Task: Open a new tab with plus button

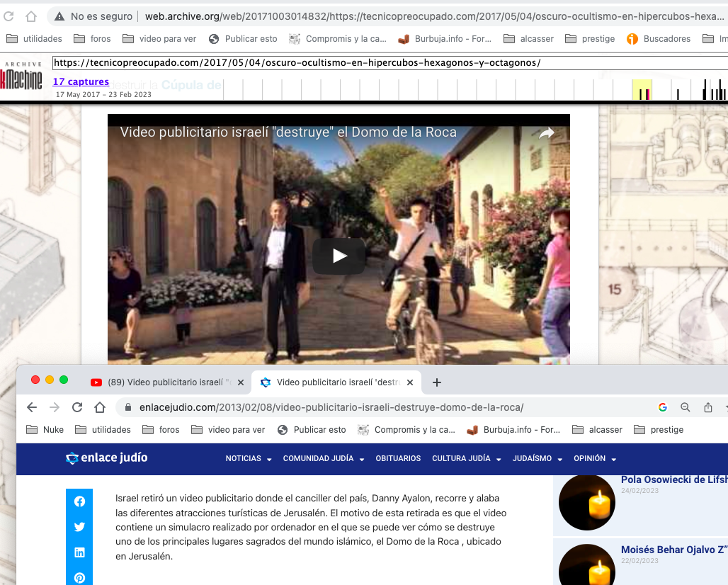Action: [x=437, y=382]
